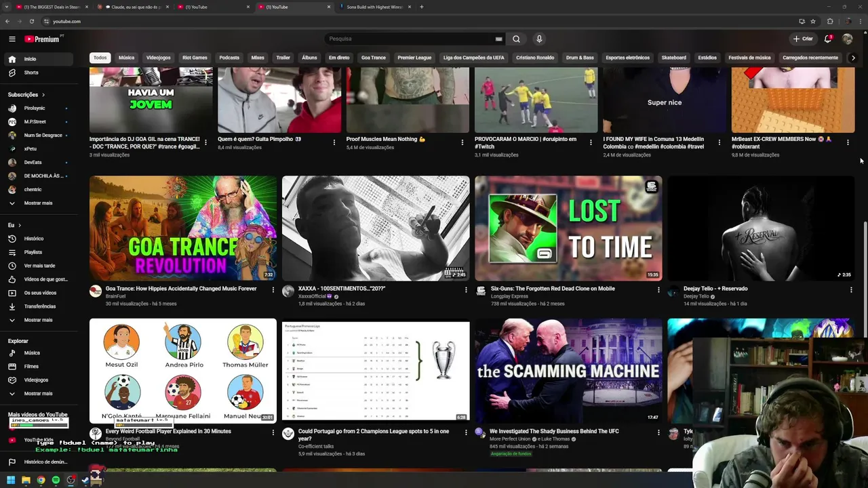Open options for Goa Trance video
Image resolution: width=868 pixels, height=488 pixels.
tap(273, 290)
